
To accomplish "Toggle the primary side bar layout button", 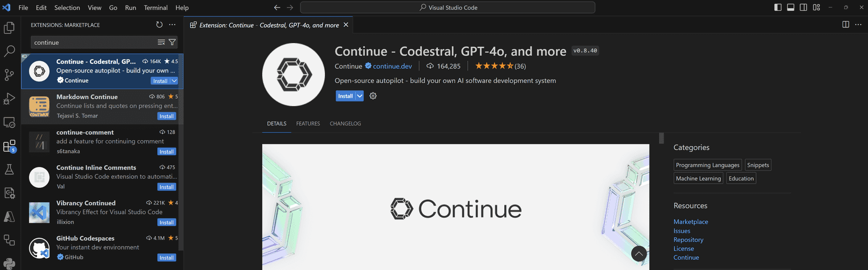I will (778, 8).
